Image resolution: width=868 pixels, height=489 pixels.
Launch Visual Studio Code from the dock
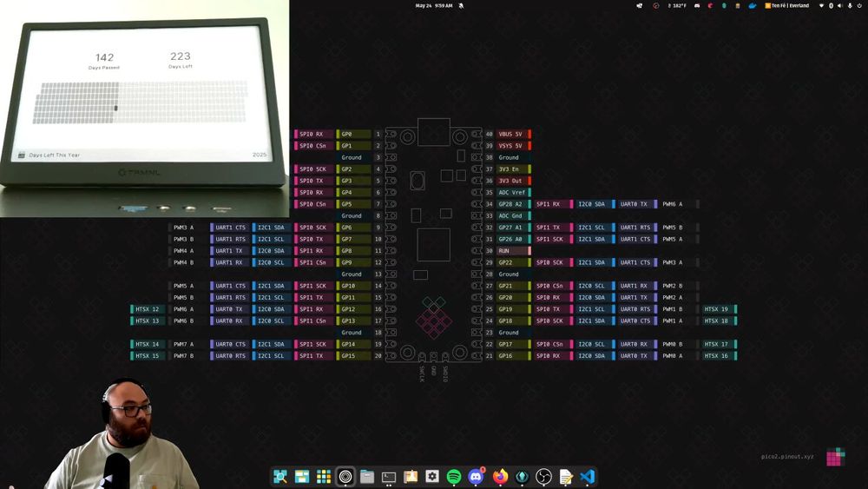coord(588,477)
